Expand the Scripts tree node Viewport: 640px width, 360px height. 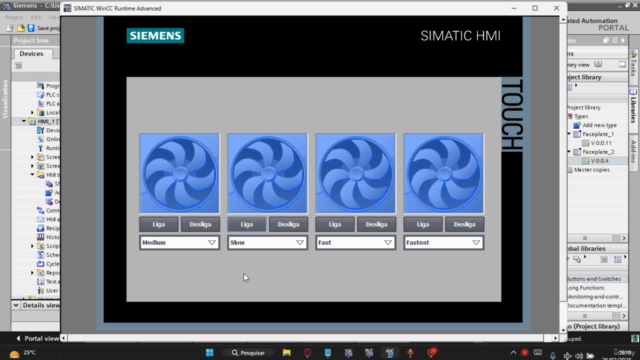point(32,246)
